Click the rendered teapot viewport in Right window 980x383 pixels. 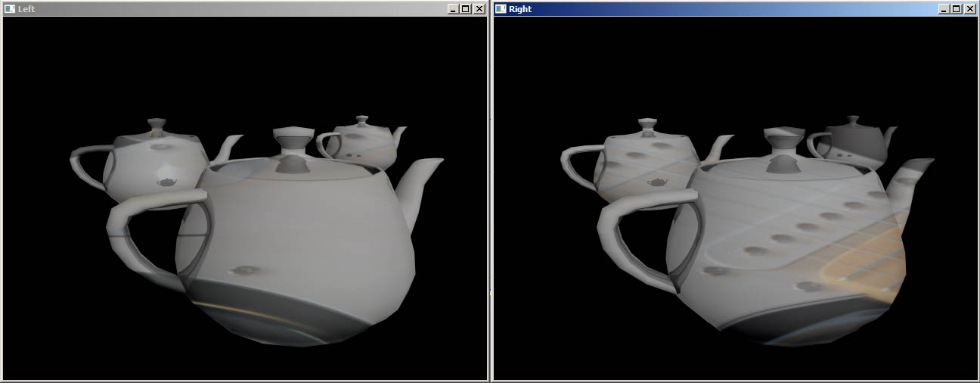(x=736, y=198)
